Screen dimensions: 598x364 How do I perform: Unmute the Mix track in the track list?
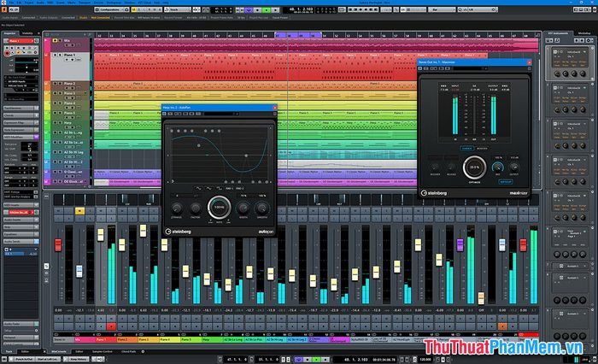(x=55, y=40)
